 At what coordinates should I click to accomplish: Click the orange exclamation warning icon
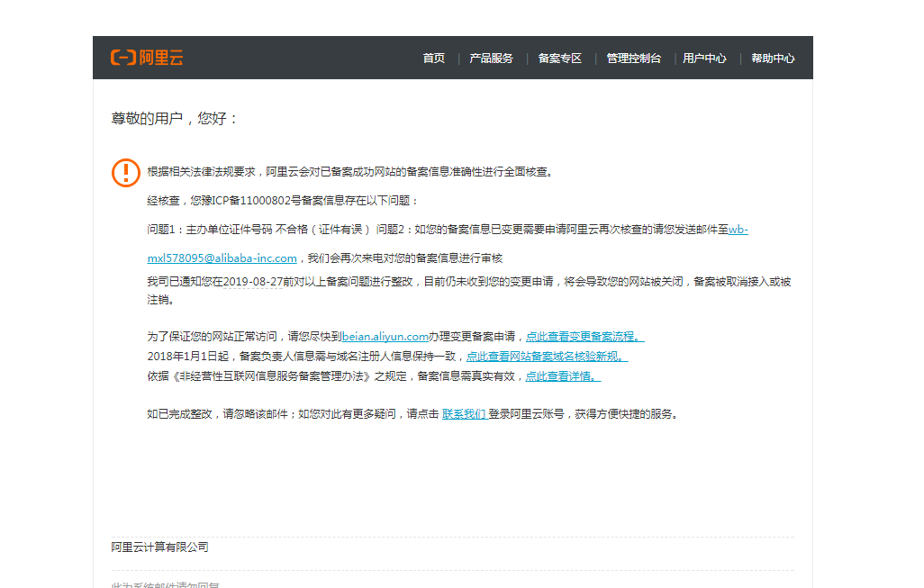click(126, 173)
